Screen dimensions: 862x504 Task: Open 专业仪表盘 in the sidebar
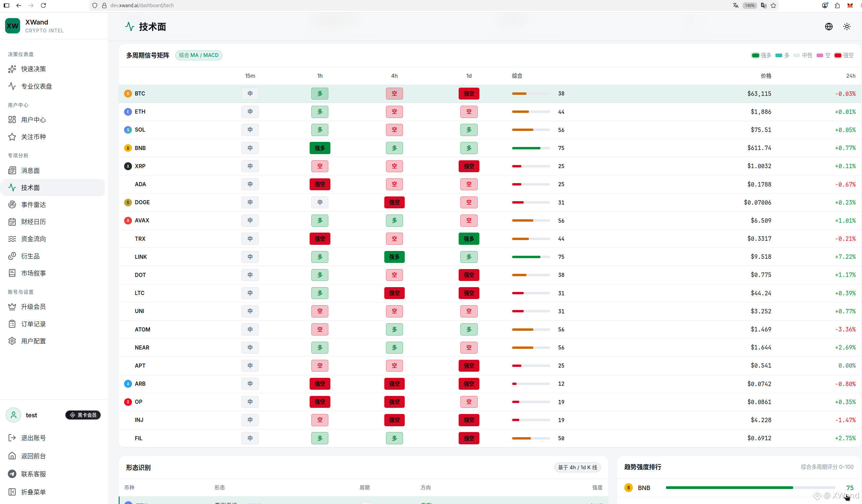tap(53, 86)
